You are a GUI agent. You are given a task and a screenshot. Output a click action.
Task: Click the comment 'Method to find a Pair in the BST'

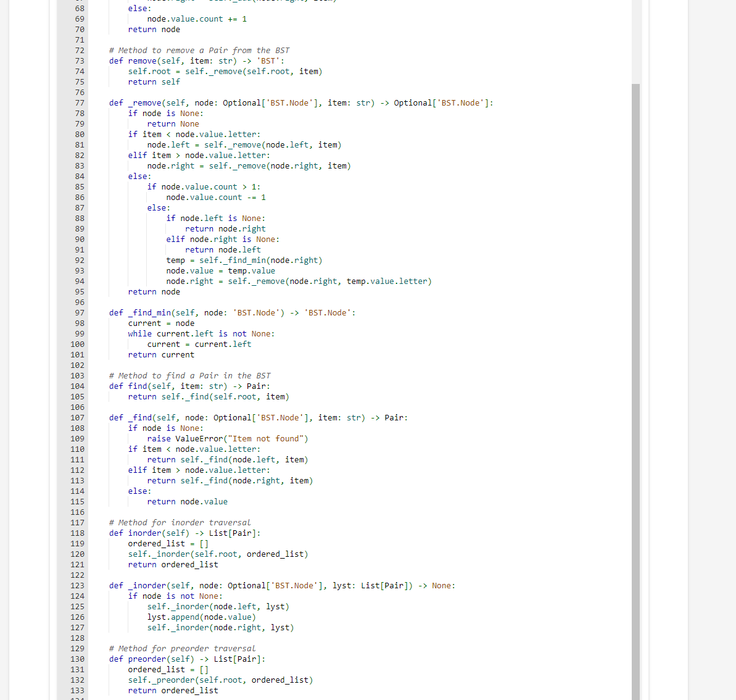pyautogui.click(x=189, y=375)
